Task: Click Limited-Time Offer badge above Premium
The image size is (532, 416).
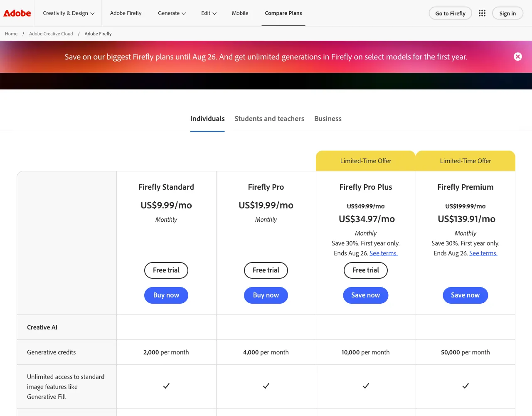Action: (x=465, y=161)
